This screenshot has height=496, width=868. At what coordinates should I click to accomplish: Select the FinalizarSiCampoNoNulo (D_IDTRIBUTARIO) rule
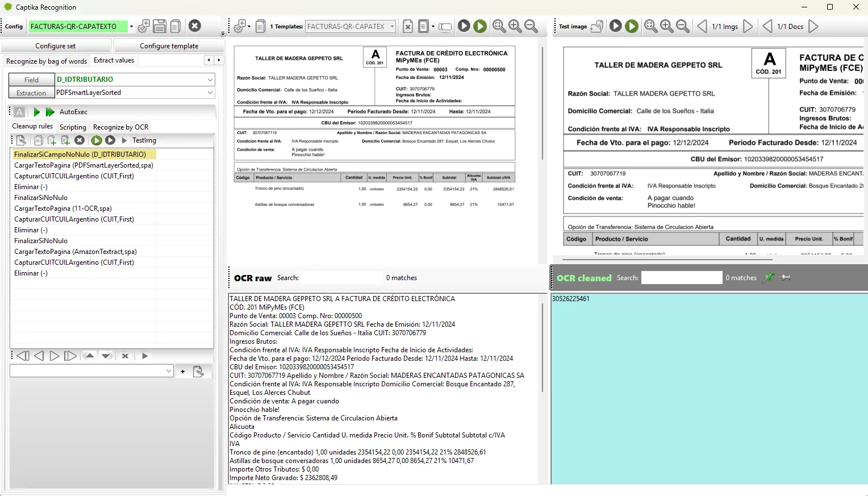click(x=83, y=155)
